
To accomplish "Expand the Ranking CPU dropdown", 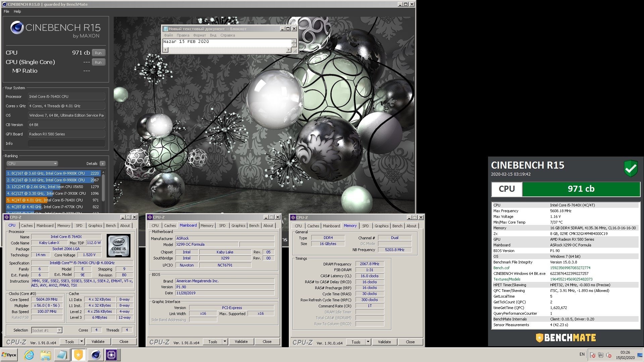I will pos(32,164).
